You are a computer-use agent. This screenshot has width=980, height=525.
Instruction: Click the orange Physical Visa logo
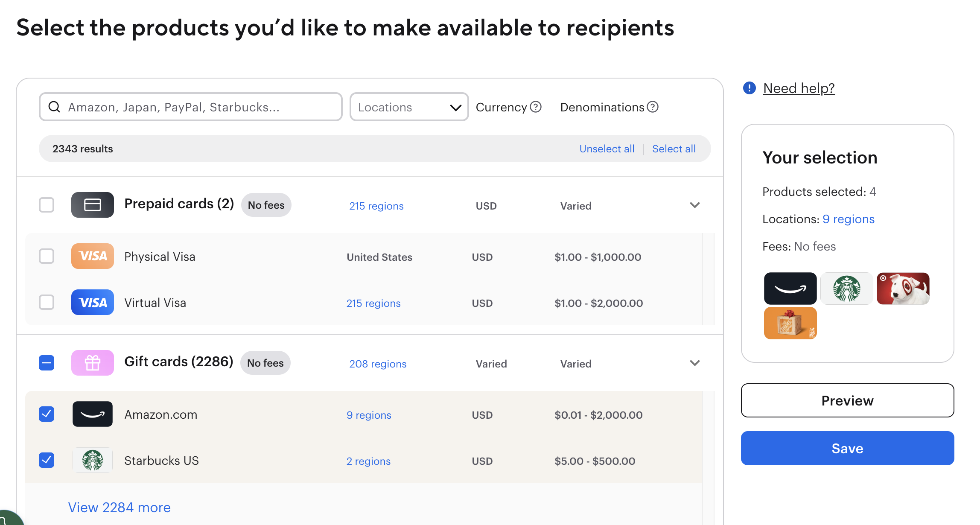coord(92,256)
